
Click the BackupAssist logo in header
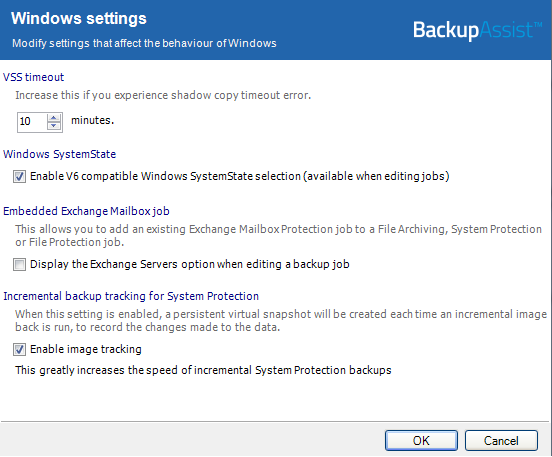477,30
